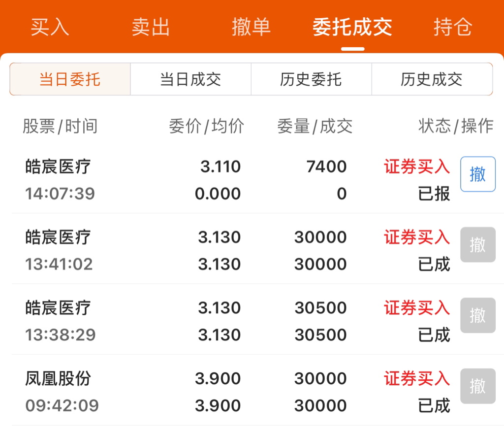Click the 委价/均价 column header
Viewport: 504px width, 433px height.
click(207, 126)
